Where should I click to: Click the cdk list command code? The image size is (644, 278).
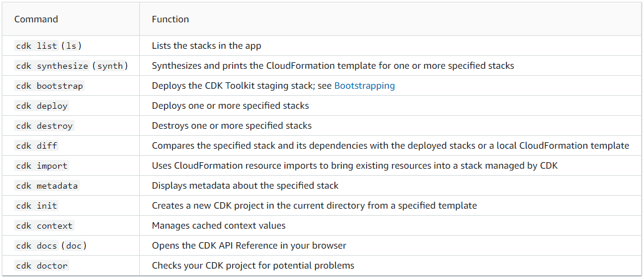click(x=36, y=46)
